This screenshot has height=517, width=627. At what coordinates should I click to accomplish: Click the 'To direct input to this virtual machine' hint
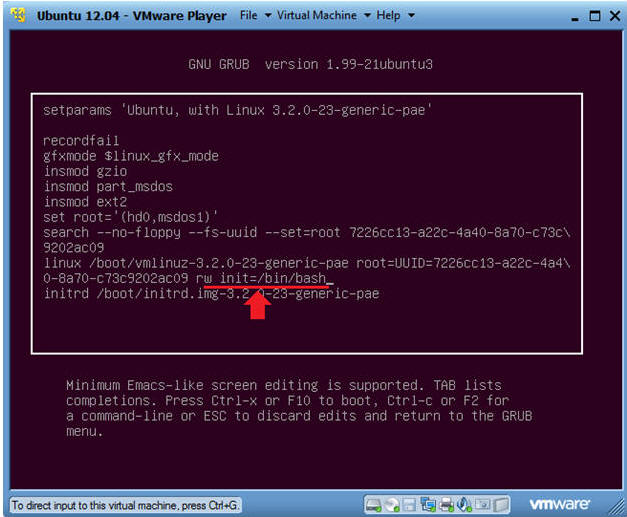point(124,505)
